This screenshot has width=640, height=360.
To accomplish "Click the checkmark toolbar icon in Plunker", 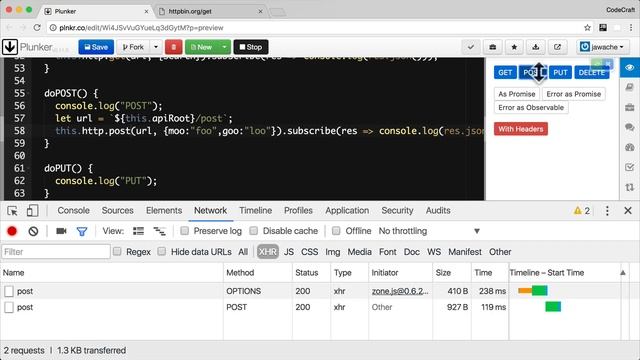I will tap(471, 47).
